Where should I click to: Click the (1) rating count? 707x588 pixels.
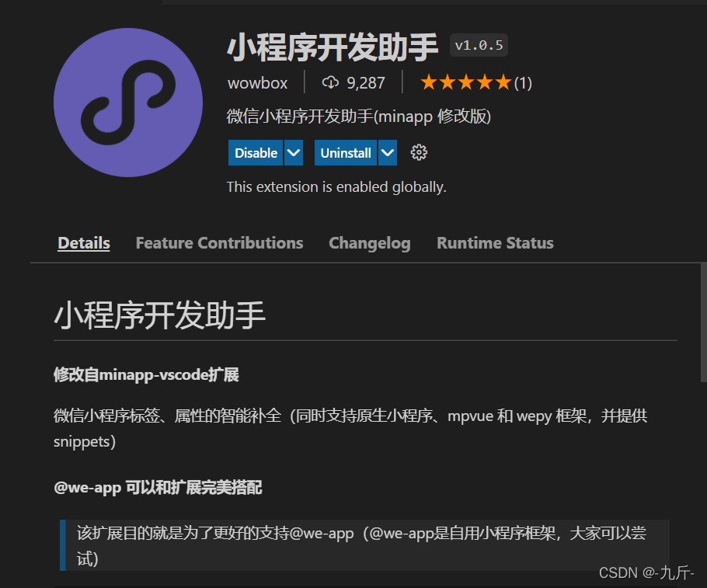tap(523, 83)
